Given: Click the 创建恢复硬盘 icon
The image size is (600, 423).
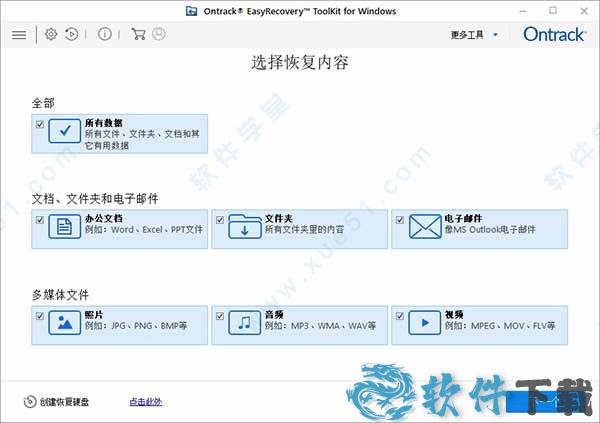Looking at the screenshot, I should click(x=30, y=402).
